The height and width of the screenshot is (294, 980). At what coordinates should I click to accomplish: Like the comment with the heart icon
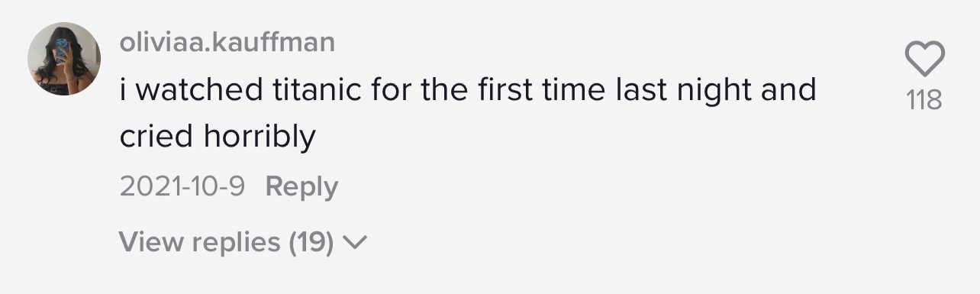[x=924, y=59]
